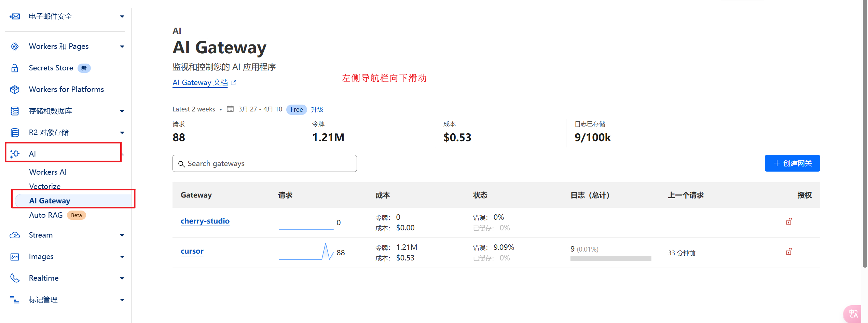The width and height of the screenshot is (868, 323).
Task: Expand the Realtime dropdown arrow
Action: pos(122,278)
